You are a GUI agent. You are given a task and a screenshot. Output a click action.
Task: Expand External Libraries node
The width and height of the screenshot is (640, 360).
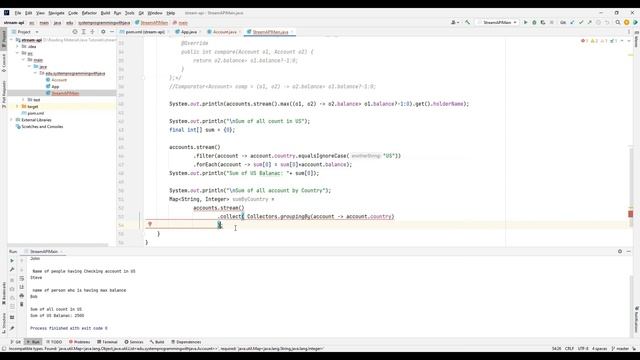click(x=11, y=120)
